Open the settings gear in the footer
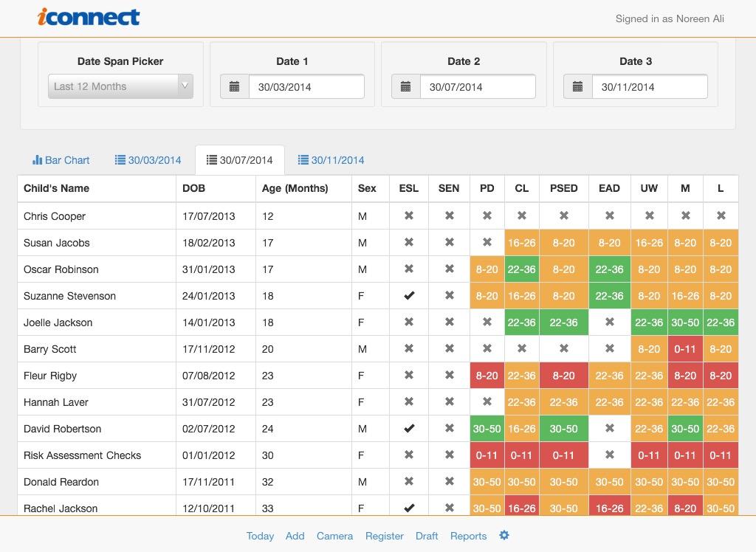 pos(504,535)
